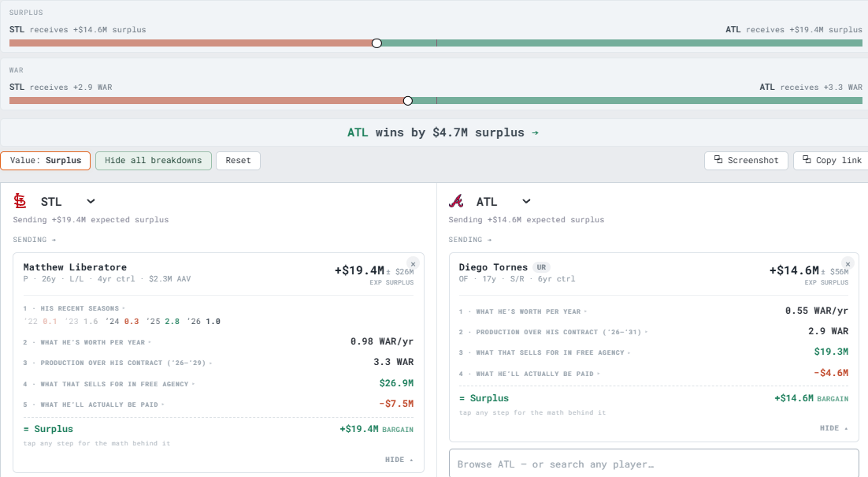This screenshot has width=868, height=477.
Task: Remove Diego Tornes with the X icon
Action: (848, 264)
